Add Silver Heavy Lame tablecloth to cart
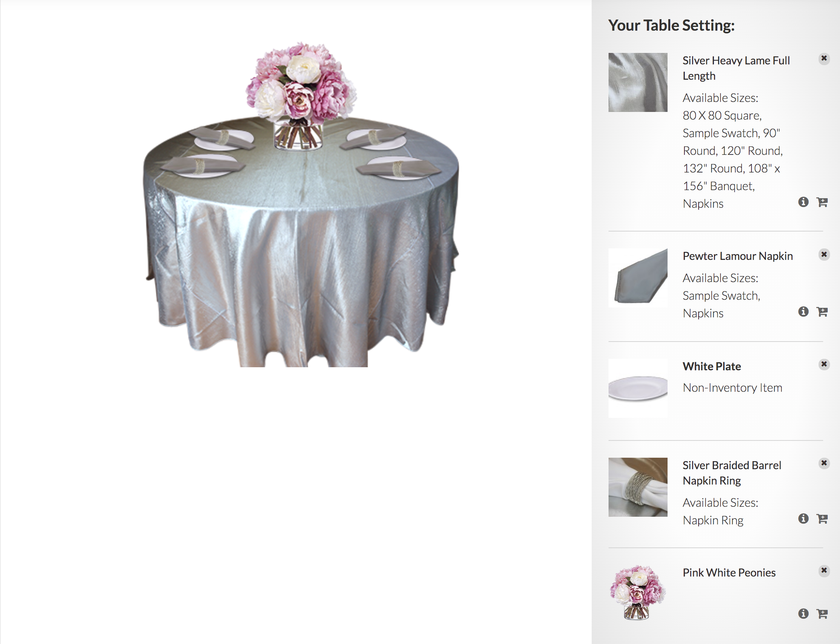This screenshot has width=840, height=644. [x=822, y=202]
